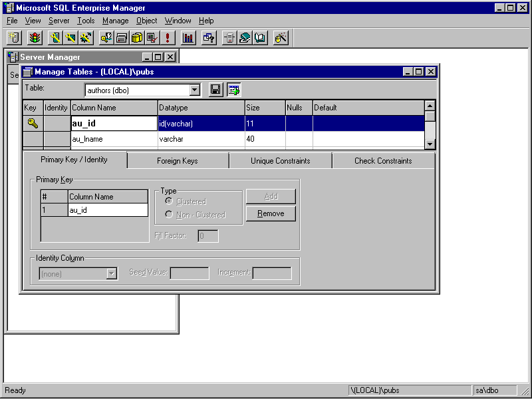The image size is (532, 399).
Task: Select the Non-Clustered radio button
Action: tap(169, 215)
